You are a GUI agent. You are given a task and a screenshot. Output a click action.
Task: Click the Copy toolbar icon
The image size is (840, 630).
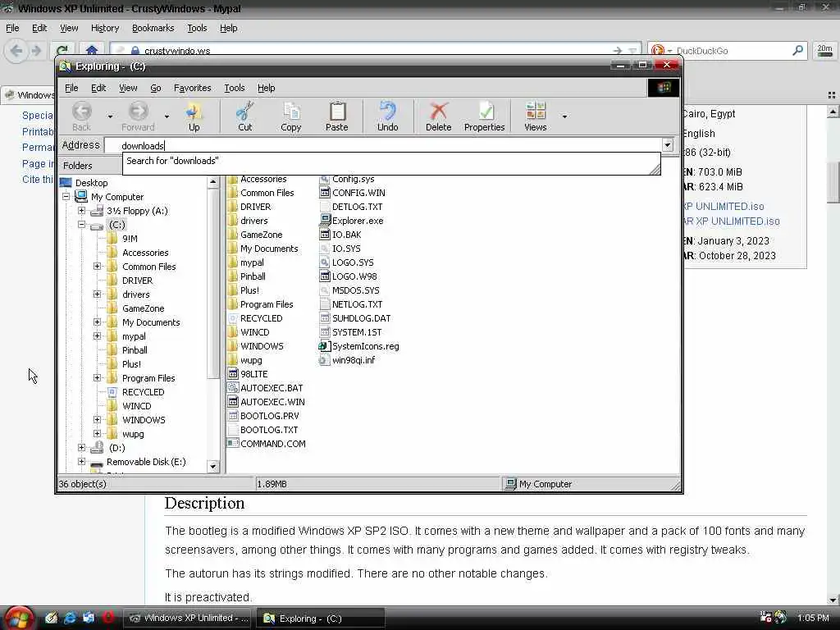tap(291, 116)
